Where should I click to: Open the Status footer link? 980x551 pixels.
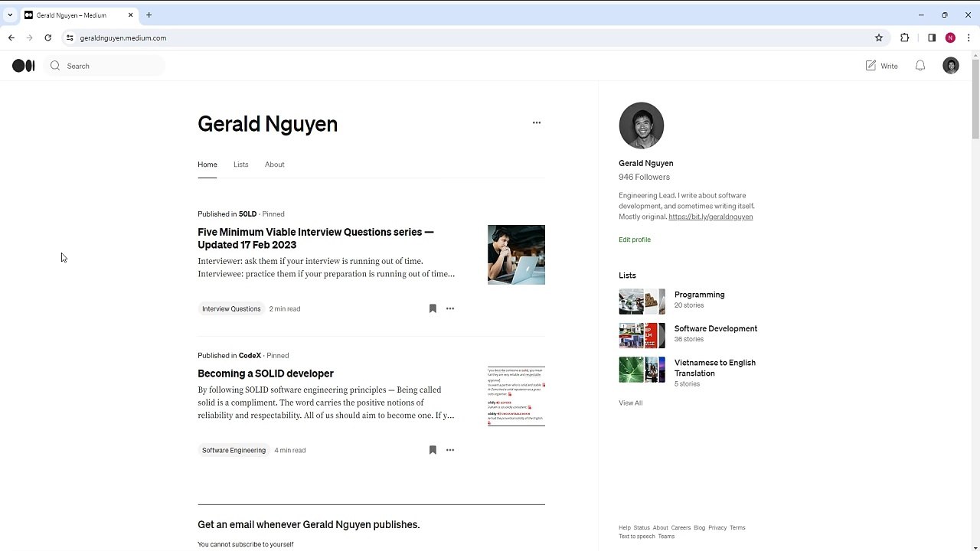point(642,528)
